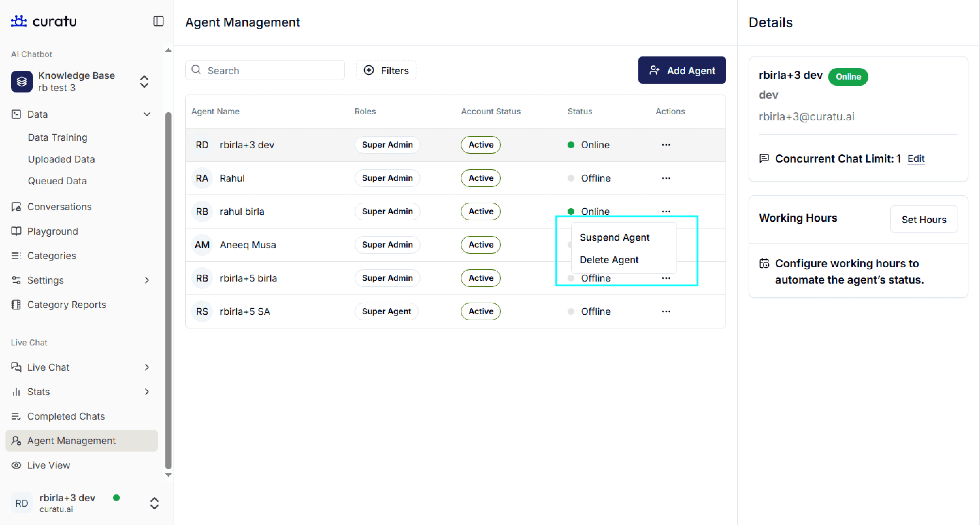Open Uploaded Data page
This screenshot has width=980, height=525.
pos(61,159)
